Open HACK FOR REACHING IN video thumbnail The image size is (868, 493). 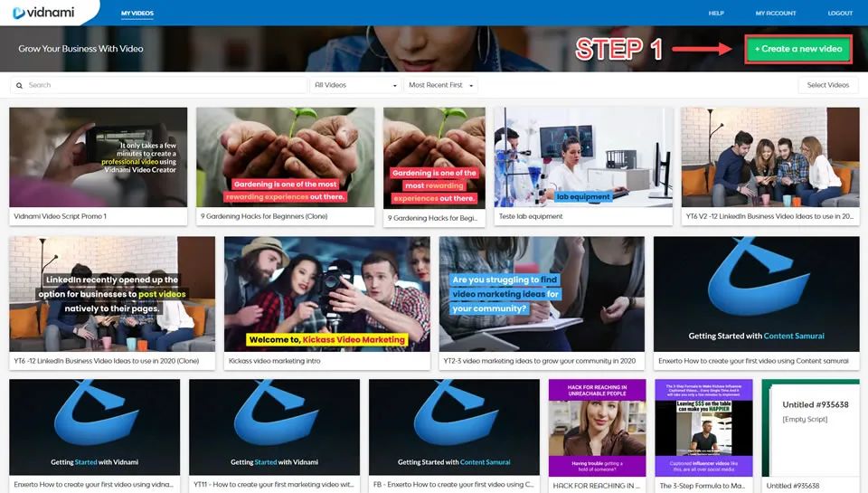[598, 428]
